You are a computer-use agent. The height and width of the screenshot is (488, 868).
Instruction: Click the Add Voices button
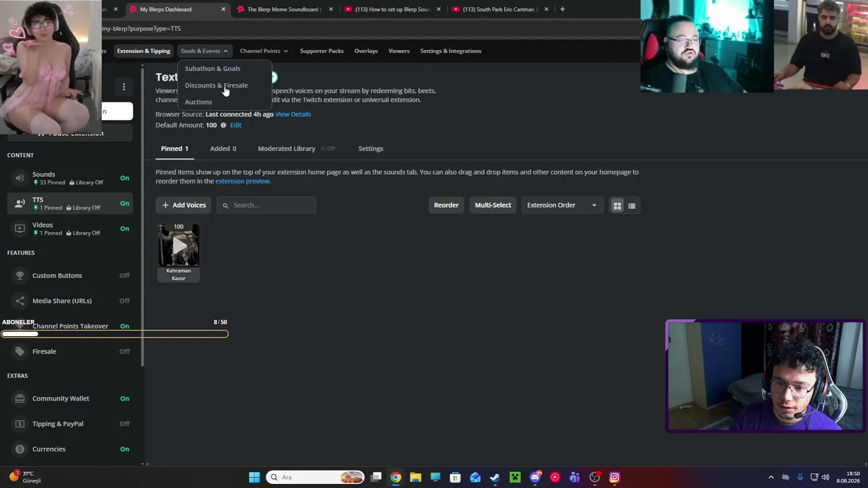[x=184, y=205]
